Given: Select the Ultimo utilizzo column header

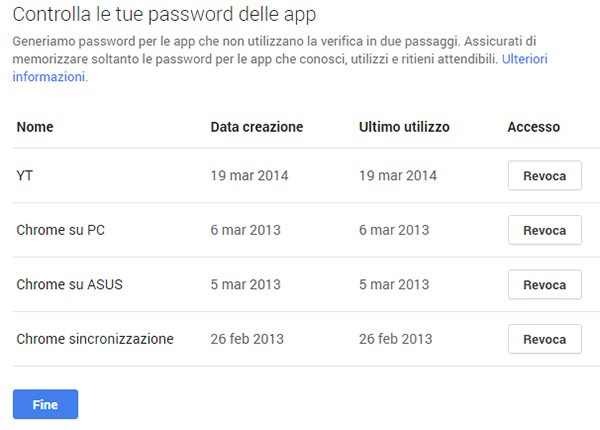Looking at the screenshot, I should [x=404, y=127].
